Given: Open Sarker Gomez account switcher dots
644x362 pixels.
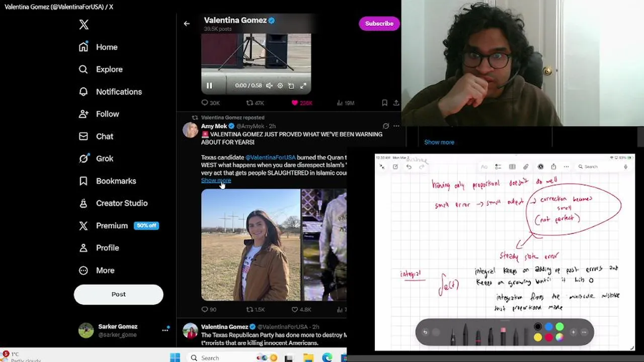Looking at the screenshot, I should 165,330.
